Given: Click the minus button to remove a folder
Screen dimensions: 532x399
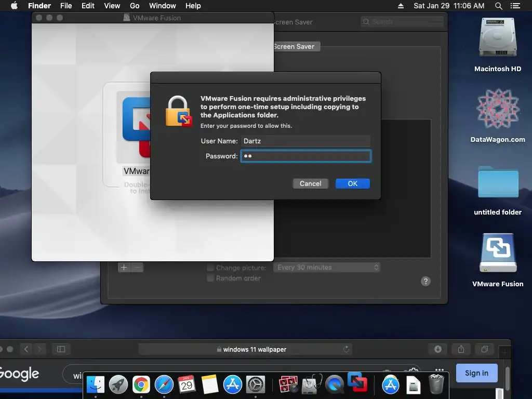Looking at the screenshot, I should [137, 268].
